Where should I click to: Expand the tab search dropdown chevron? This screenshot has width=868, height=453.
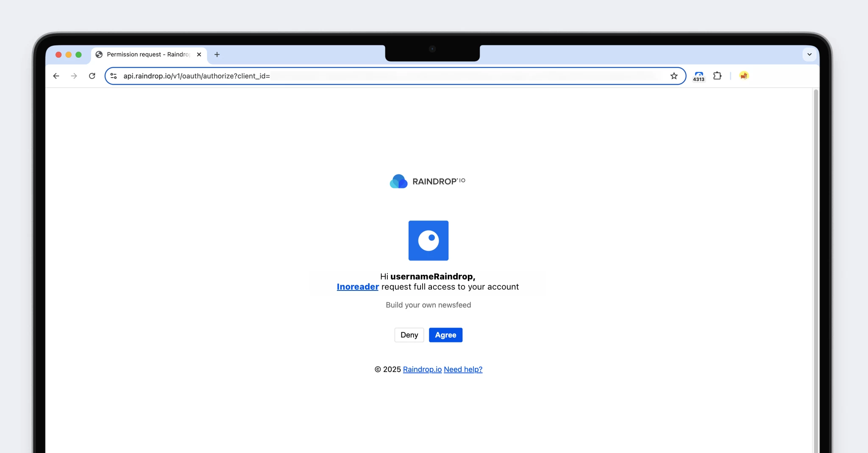(x=810, y=54)
